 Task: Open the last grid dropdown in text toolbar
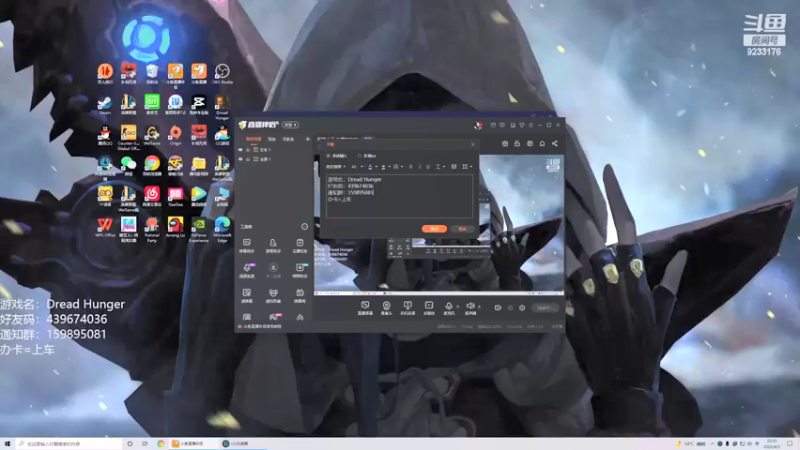(467, 166)
